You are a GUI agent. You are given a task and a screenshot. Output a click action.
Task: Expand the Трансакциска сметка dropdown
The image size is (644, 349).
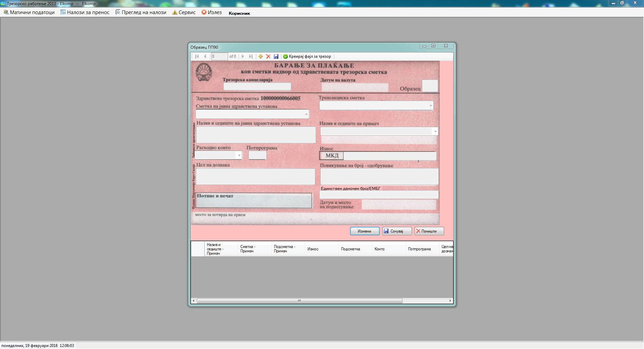pyautogui.click(x=431, y=106)
